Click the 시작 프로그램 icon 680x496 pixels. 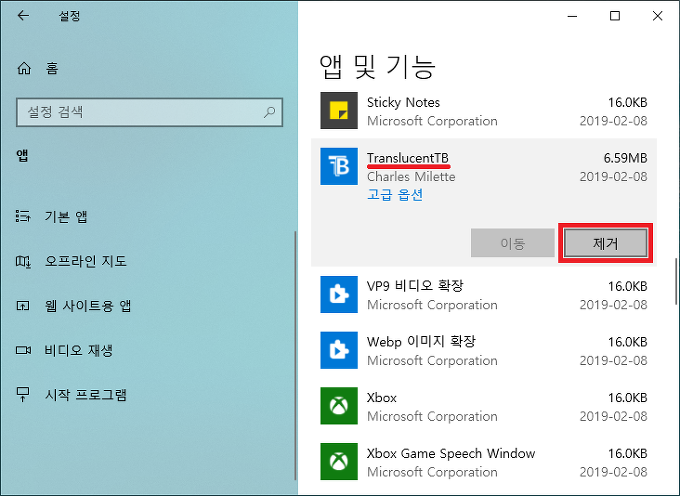click(x=23, y=394)
